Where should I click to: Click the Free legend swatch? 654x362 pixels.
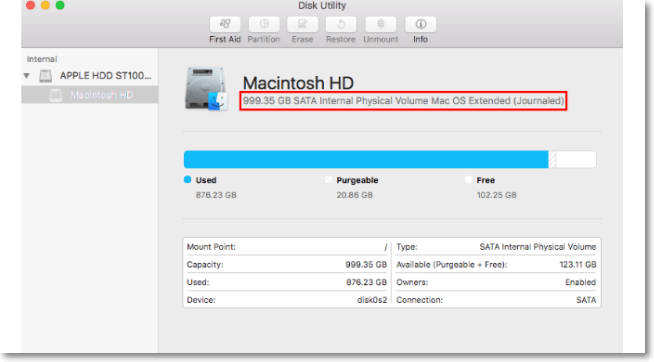point(468,180)
